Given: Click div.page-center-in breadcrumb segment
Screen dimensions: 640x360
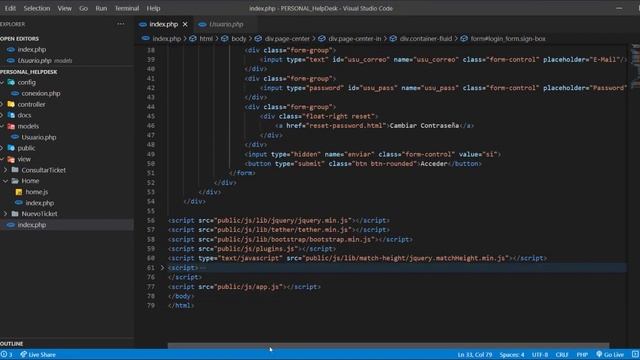Looking at the screenshot, I should 355,39.
